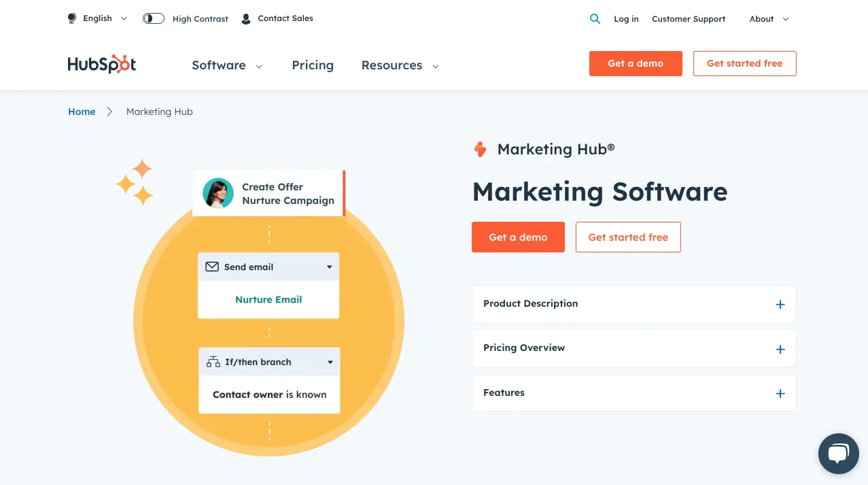Click the Create Offer Nurture Campaign text

pyautogui.click(x=288, y=194)
